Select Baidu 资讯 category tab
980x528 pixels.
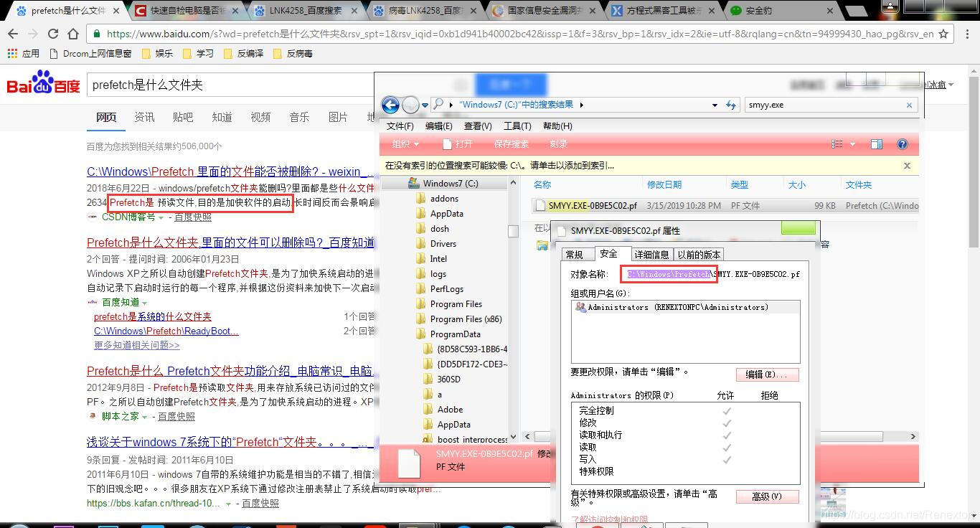(x=144, y=117)
